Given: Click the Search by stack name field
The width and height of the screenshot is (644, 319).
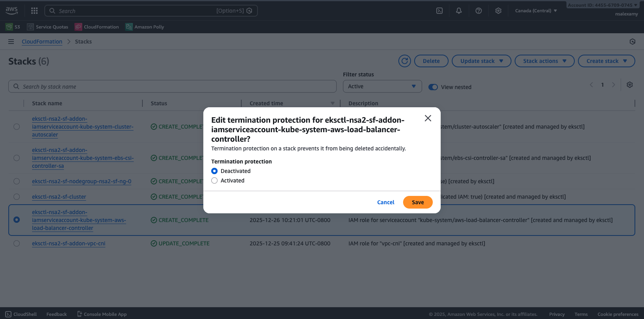Looking at the screenshot, I should (172, 86).
